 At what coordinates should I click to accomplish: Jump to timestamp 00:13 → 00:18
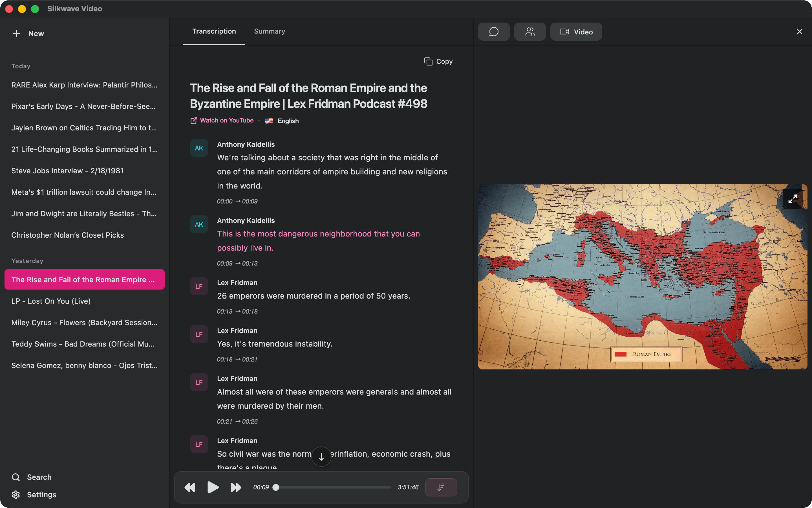(237, 312)
